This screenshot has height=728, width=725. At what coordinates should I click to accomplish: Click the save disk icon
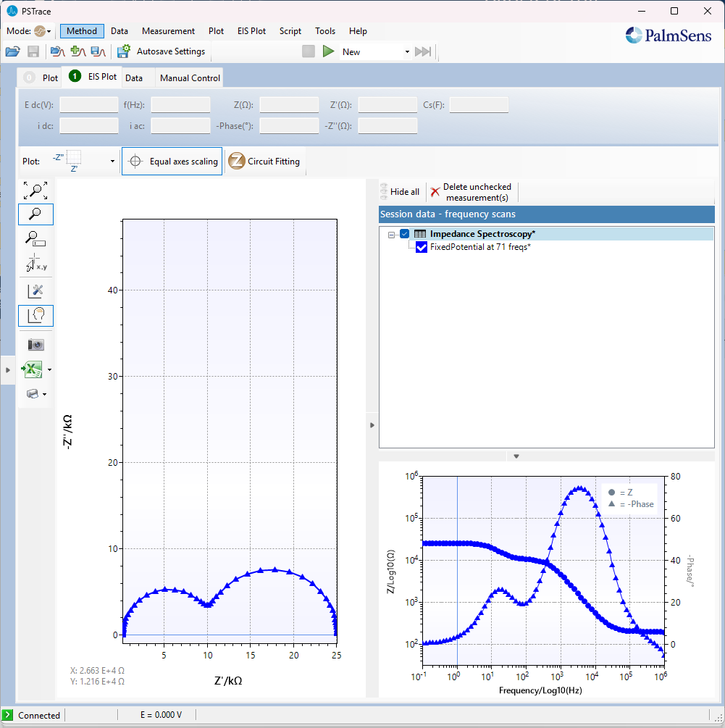pyautogui.click(x=33, y=51)
